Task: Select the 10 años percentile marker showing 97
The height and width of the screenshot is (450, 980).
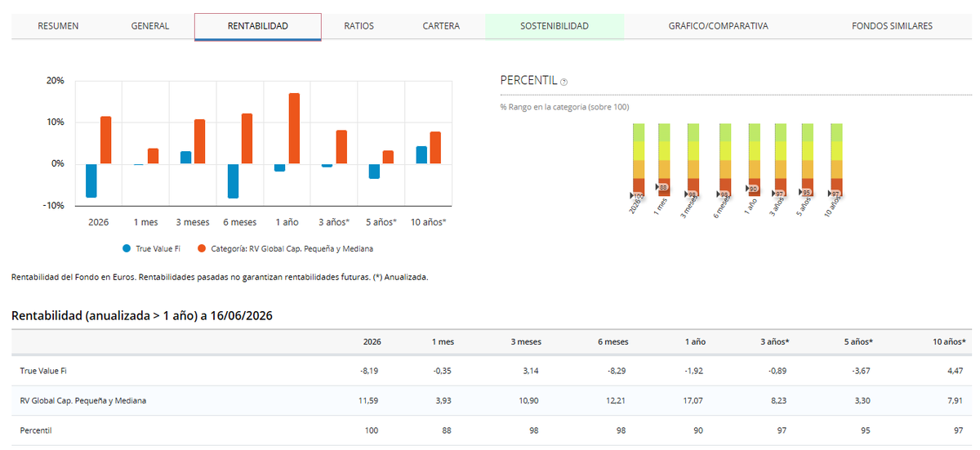Action: [835, 194]
